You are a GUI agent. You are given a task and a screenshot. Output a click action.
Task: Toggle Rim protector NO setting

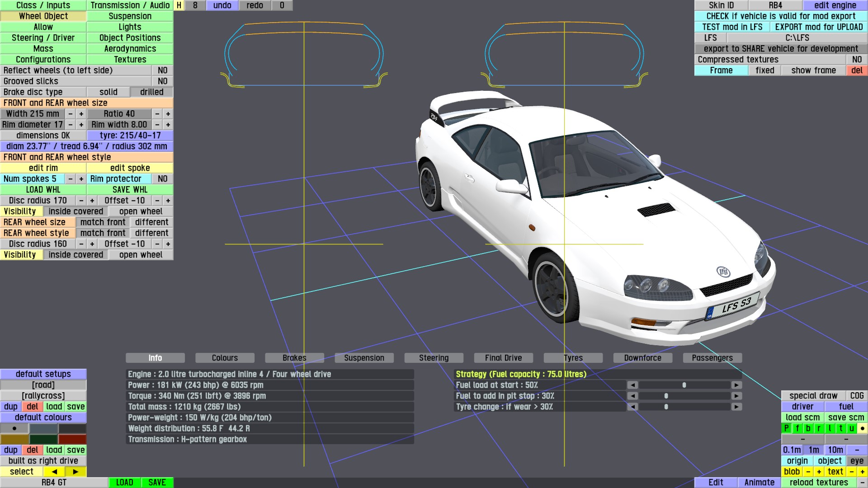(162, 179)
